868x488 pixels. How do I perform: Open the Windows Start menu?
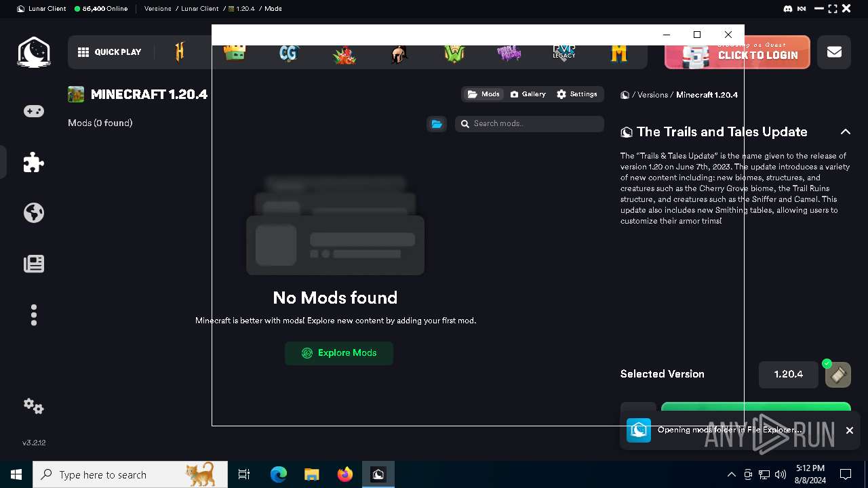point(16,474)
